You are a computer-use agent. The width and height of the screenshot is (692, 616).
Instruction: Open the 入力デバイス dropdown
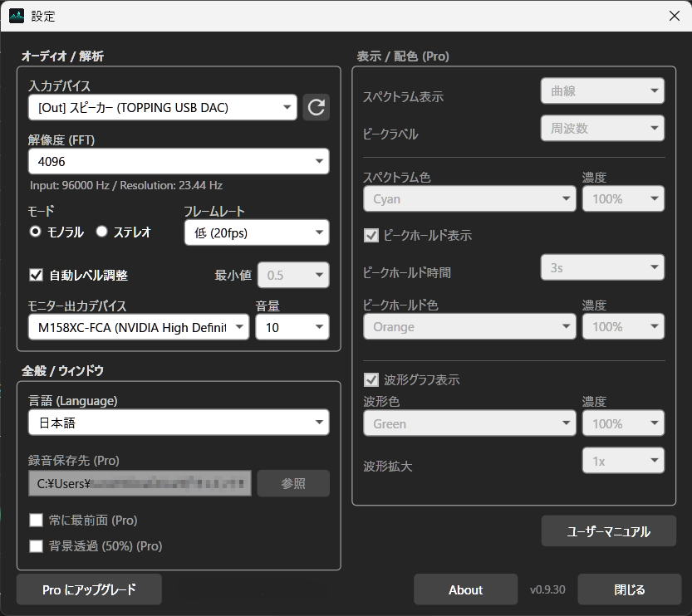pyautogui.click(x=163, y=107)
